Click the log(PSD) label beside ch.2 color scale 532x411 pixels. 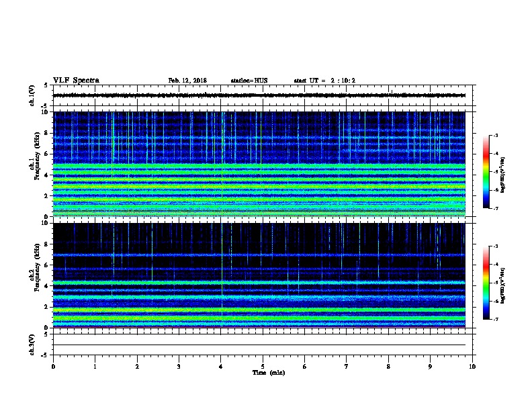tap(502, 285)
